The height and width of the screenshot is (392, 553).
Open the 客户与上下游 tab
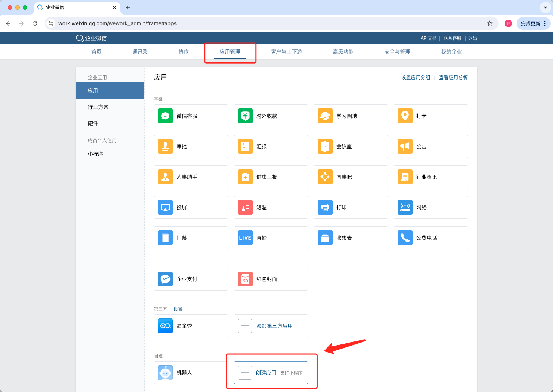(x=287, y=52)
